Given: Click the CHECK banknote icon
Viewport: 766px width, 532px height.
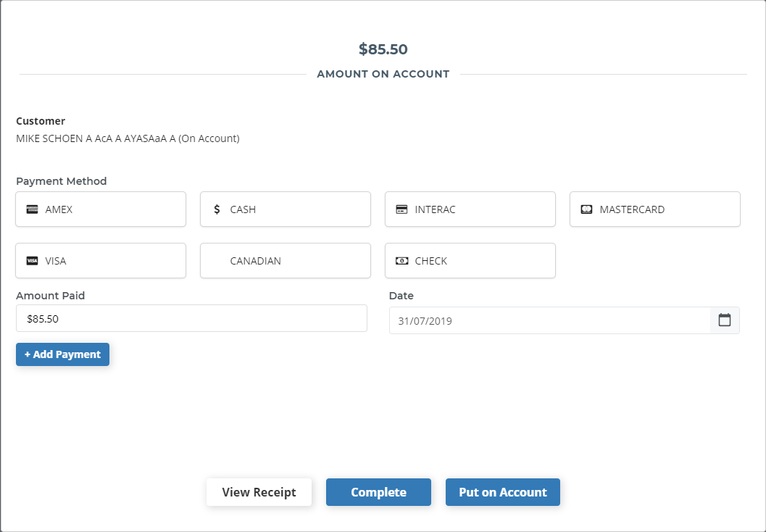Looking at the screenshot, I should click(402, 260).
